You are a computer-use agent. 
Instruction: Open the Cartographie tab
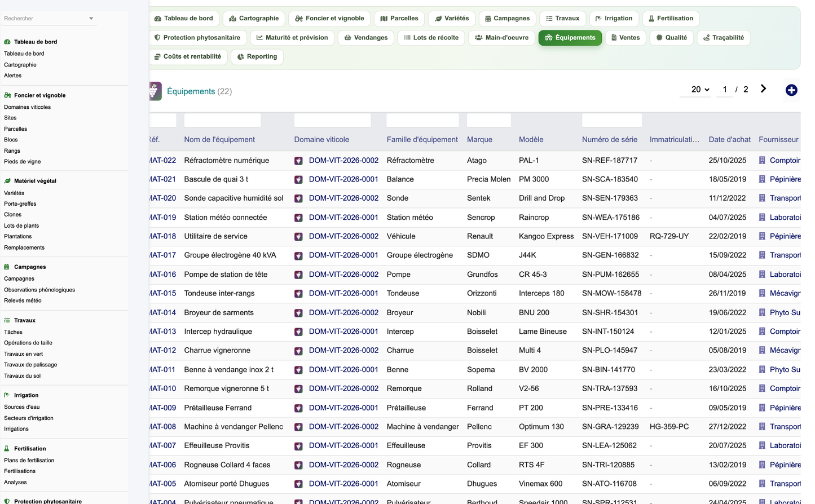254,19
